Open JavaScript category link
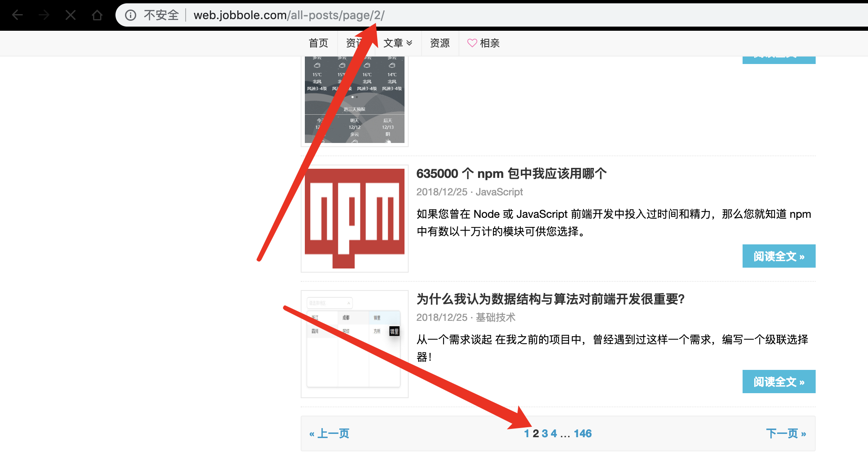 click(499, 192)
